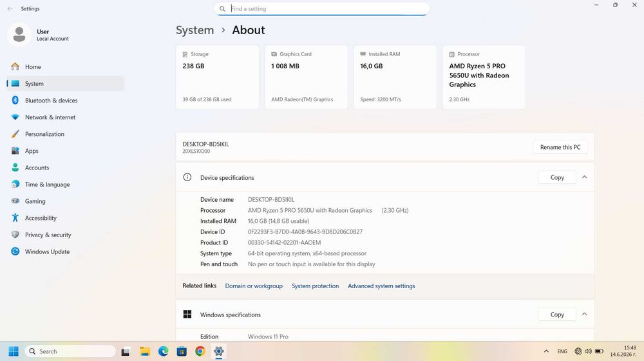Collapse the Windows specifications section
The height and width of the screenshot is (361, 644).
click(585, 315)
